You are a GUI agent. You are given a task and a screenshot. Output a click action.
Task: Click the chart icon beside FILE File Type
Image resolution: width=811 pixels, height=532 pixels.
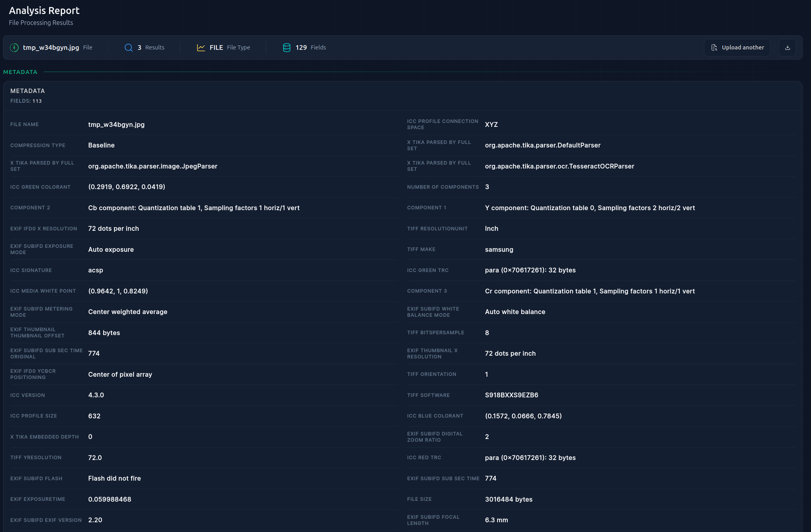201,47
